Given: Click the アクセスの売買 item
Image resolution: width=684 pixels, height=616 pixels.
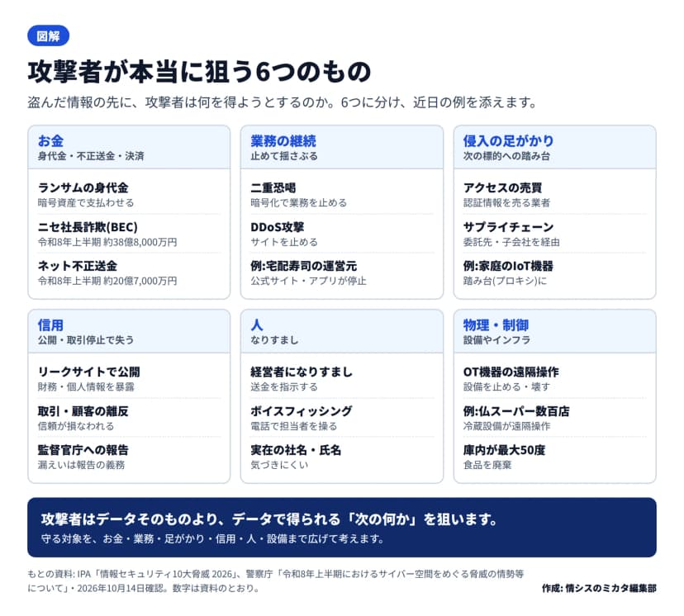Looking at the screenshot, I should pyautogui.click(x=502, y=188).
